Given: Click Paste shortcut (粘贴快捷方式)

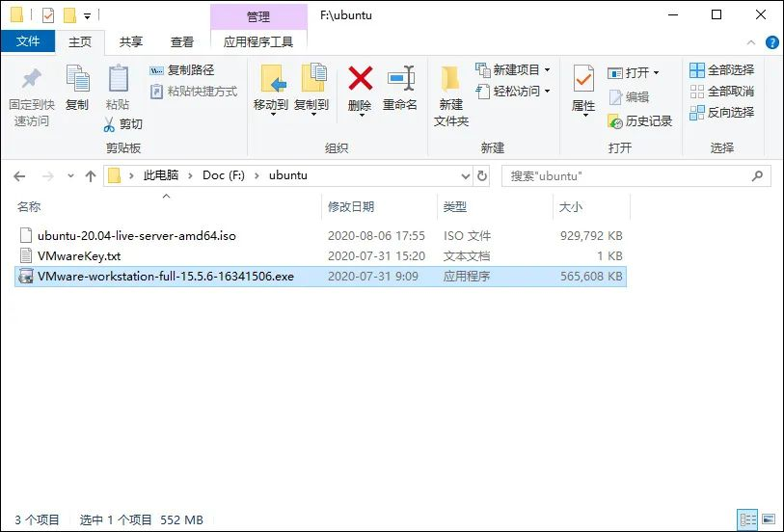Looking at the screenshot, I should [194, 92].
